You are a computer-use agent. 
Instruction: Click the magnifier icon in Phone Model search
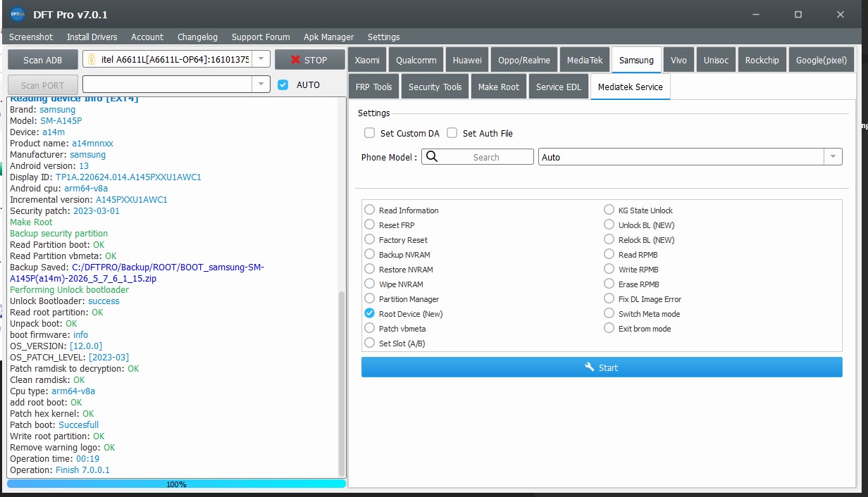[x=432, y=157]
